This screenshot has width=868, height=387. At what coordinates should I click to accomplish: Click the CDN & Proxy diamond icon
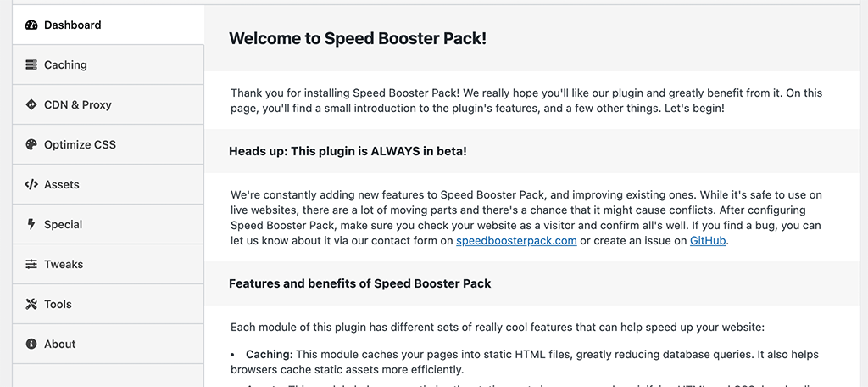[x=31, y=104]
